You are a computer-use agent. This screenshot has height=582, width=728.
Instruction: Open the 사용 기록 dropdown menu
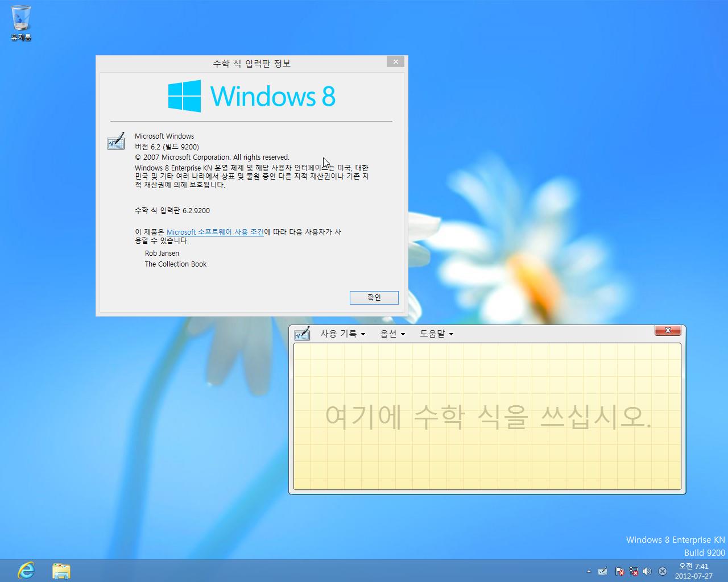click(x=342, y=334)
